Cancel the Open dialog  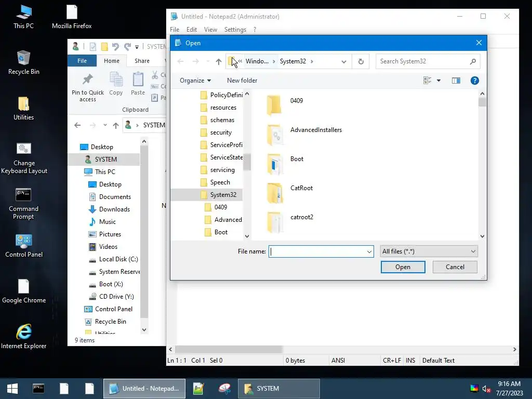click(x=455, y=267)
